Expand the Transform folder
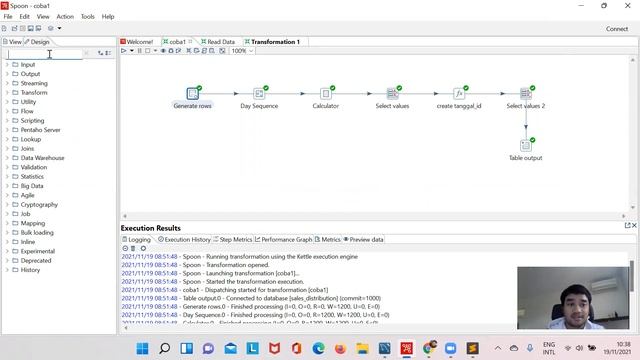 click(x=7, y=93)
